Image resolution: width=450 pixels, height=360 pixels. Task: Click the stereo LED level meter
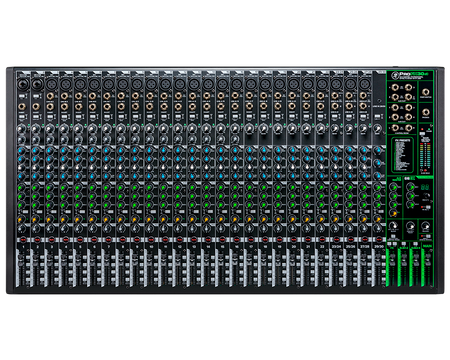[x=425, y=156]
